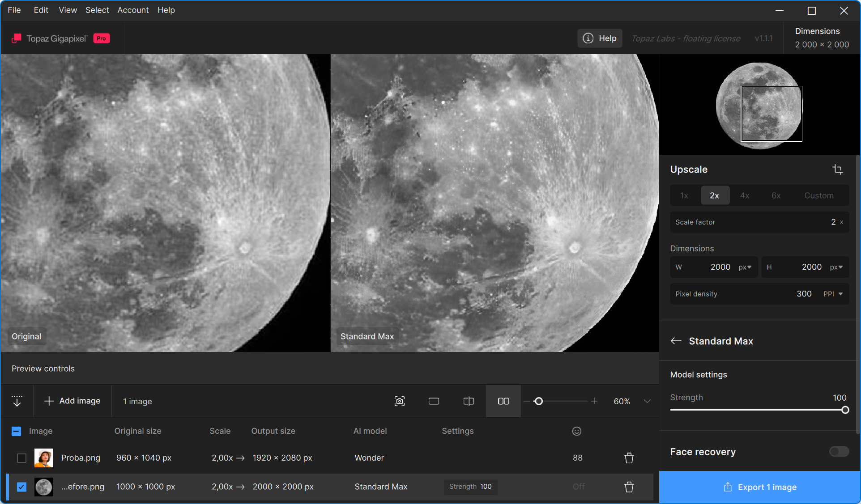Toggle the select-all images checkbox
The image size is (861, 504).
(16, 431)
